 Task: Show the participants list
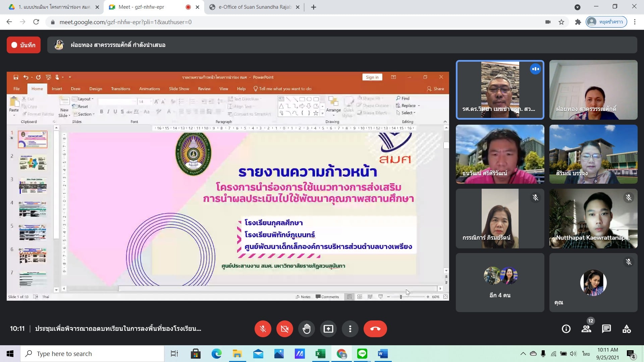click(x=586, y=329)
